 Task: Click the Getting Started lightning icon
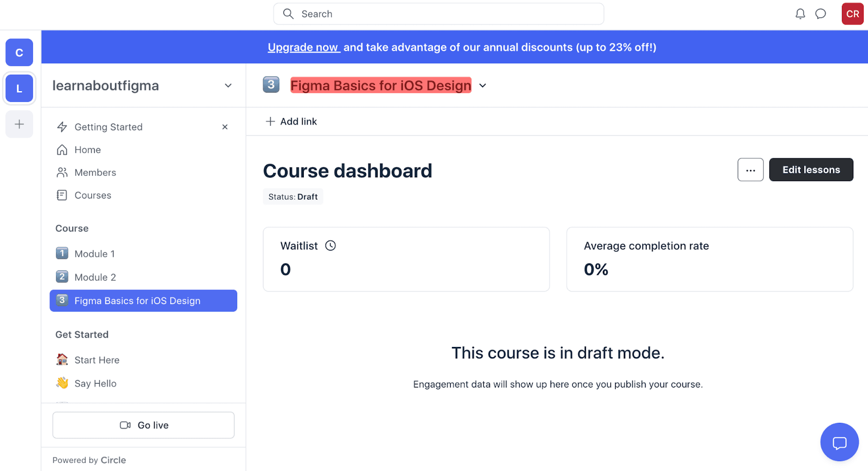[62, 127]
